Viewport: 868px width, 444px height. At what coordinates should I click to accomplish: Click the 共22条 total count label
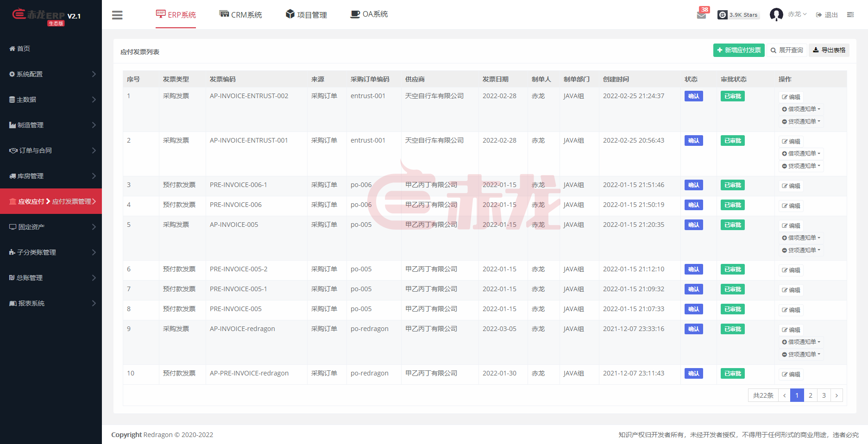tap(763, 395)
